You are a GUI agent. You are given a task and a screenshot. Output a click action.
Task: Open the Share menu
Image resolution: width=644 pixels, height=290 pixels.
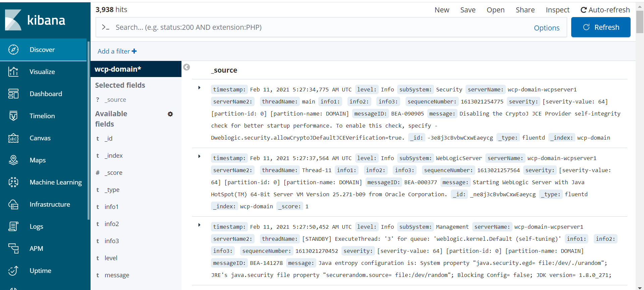[x=525, y=10]
